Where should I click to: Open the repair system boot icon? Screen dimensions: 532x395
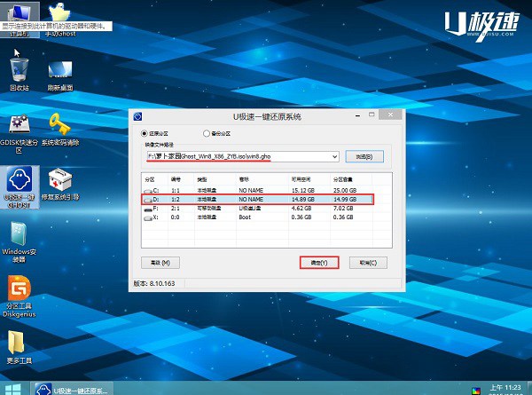click(60, 184)
